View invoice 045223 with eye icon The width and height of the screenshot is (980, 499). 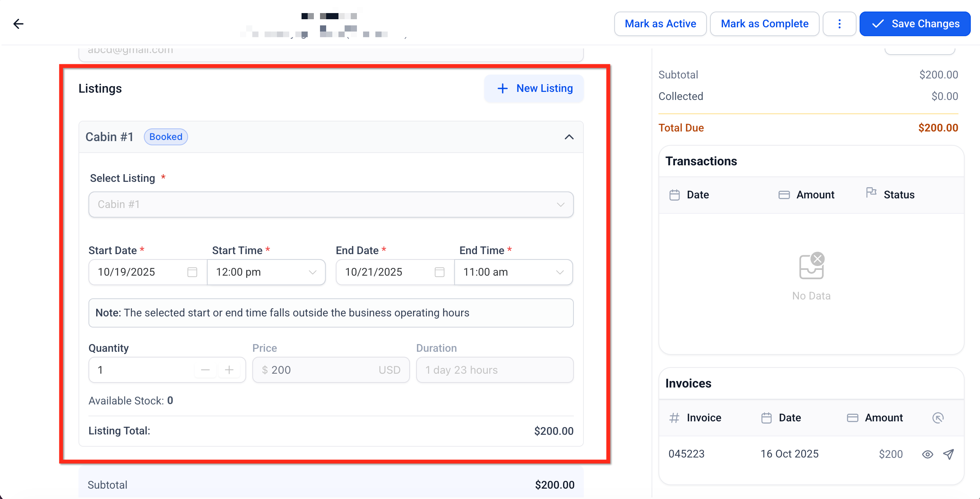[927, 454]
